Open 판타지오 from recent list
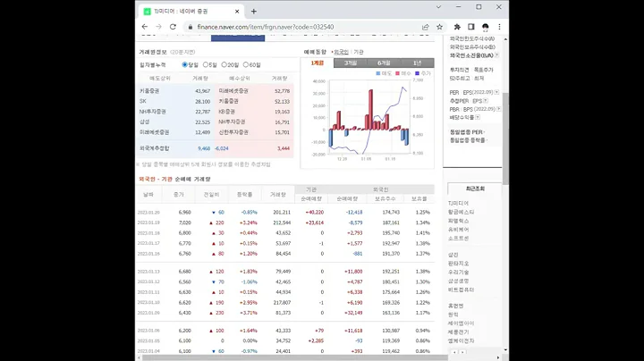The height and width of the screenshot is (361, 644). [458, 264]
